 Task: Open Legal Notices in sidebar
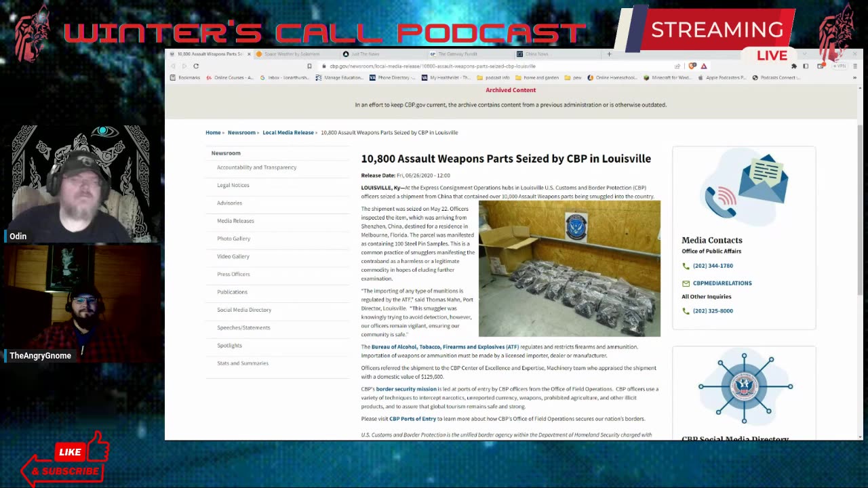click(x=233, y=185)
